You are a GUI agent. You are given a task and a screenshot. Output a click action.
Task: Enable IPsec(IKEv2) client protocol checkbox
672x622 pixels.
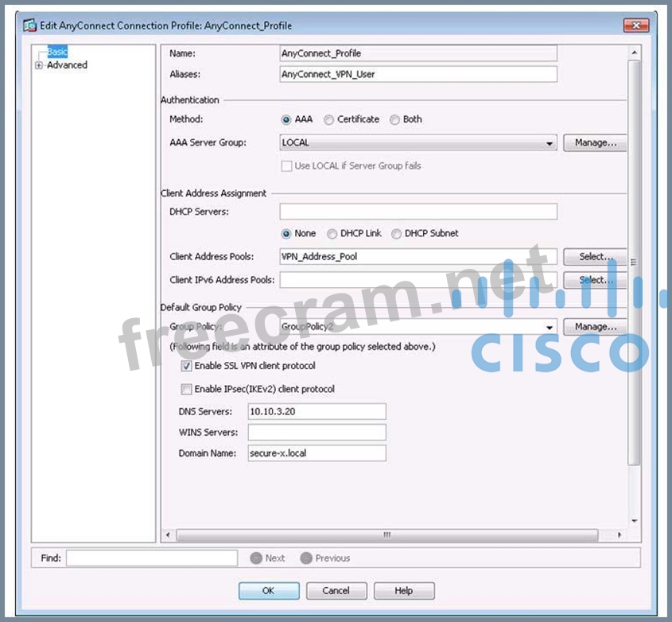point(187,390)
